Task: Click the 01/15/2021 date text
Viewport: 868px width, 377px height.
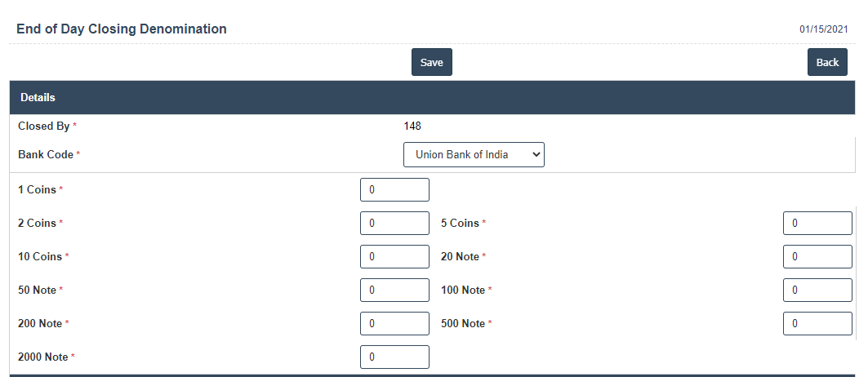Action: click(823, 29)
